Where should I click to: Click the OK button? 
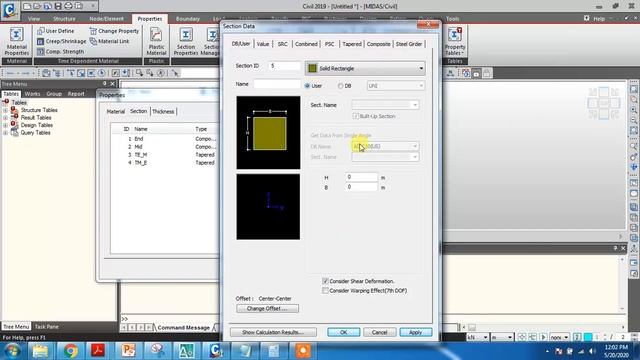pyautogui.click(x=343, y=332)
